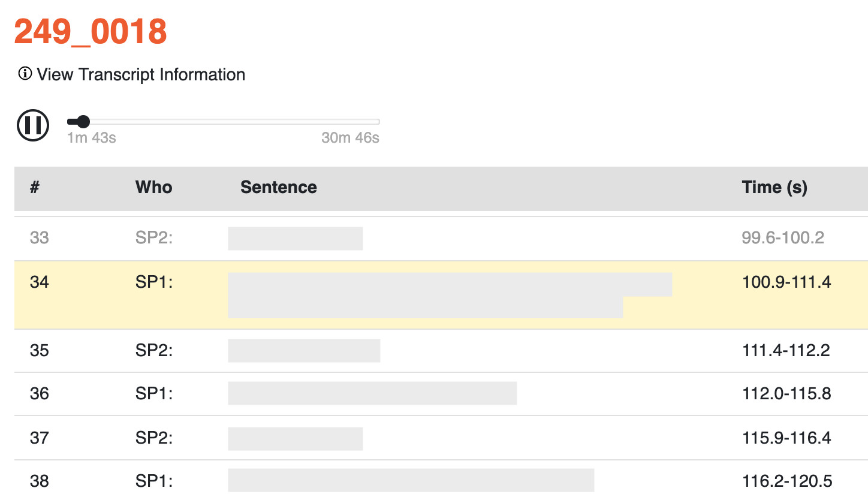
Task: Click highlighted row 34 sentence
Action: 450,295
